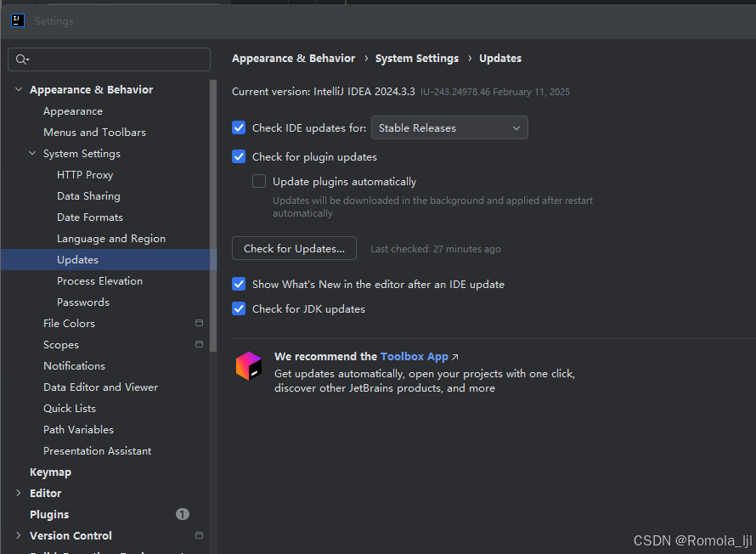
Task: Click the Toolbox App cube icon
Action: click(x=249, y=365)
